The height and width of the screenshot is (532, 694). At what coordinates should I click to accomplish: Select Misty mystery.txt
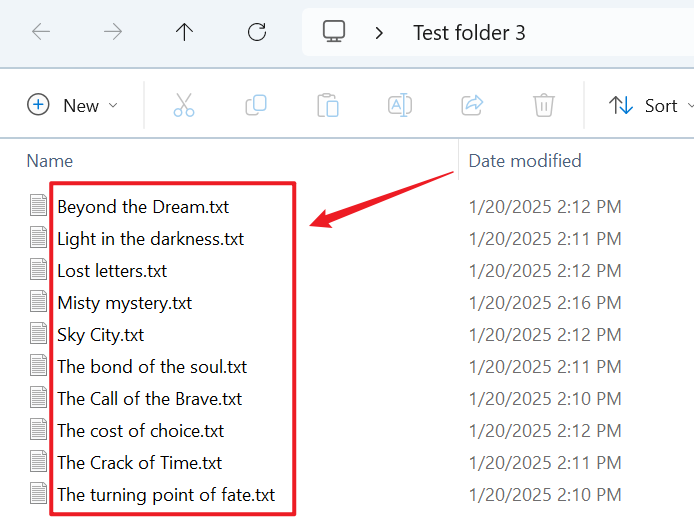124,303
